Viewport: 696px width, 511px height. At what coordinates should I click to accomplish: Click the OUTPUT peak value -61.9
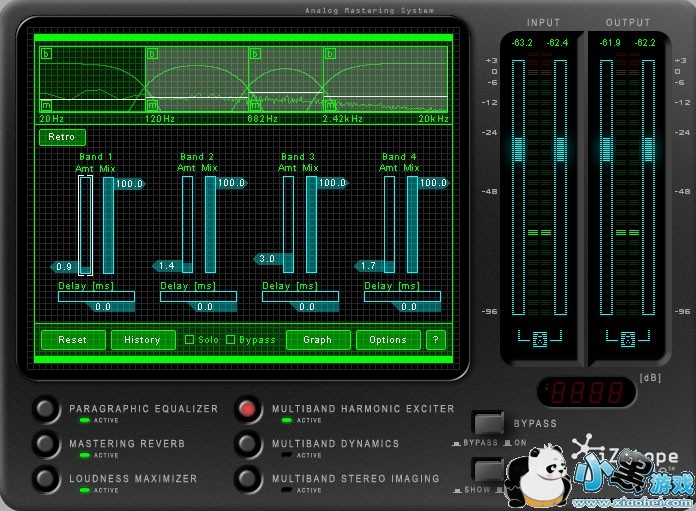tap(610, 43)
